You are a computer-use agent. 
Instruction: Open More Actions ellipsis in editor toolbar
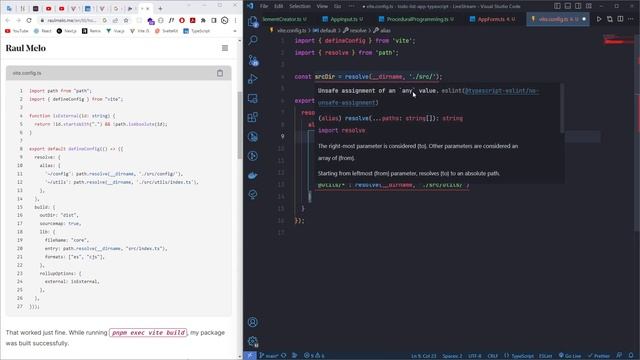pos(631,19)
